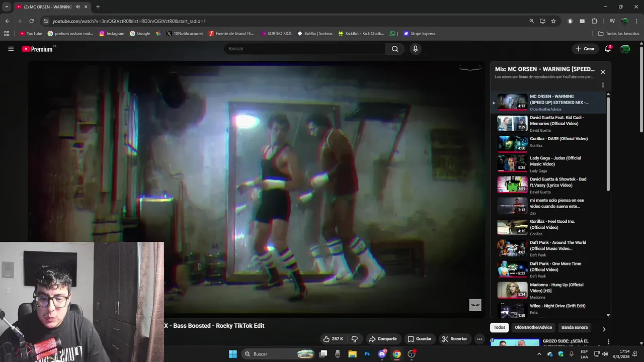
Task: Open YouTube bookmark in bookmarks bar
Action: tap(31, 34)
